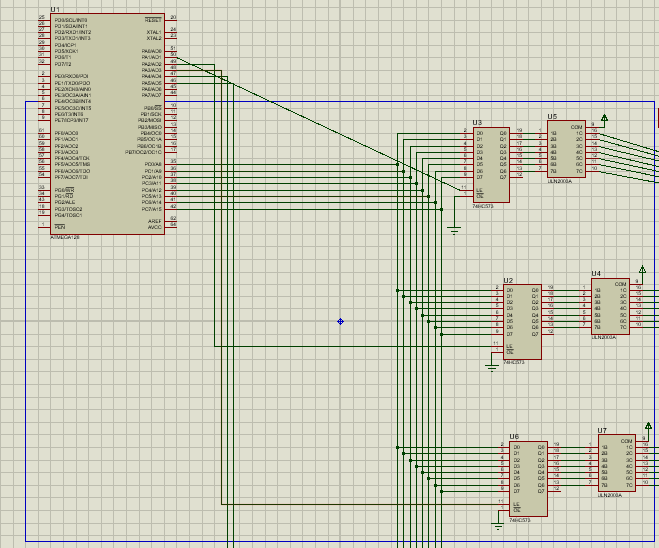Click the U7 ULN2003A driver chip
This screenshot has width=659, height=548.
[616, 465]
